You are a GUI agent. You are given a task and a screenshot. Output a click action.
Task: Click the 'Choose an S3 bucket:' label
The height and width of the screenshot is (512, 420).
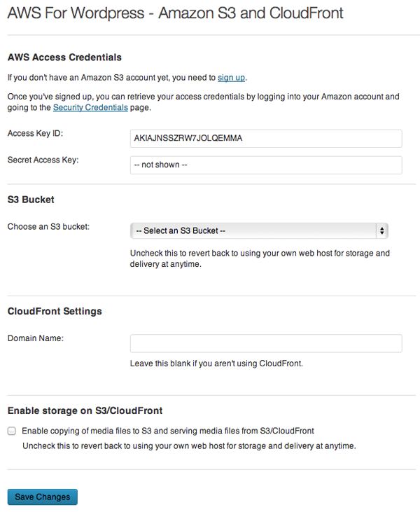[48, 227]
